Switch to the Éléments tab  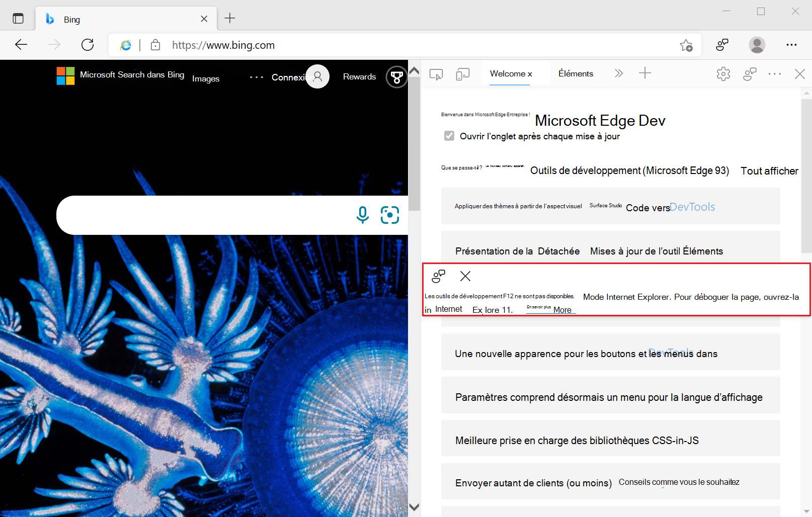(576, 74)
